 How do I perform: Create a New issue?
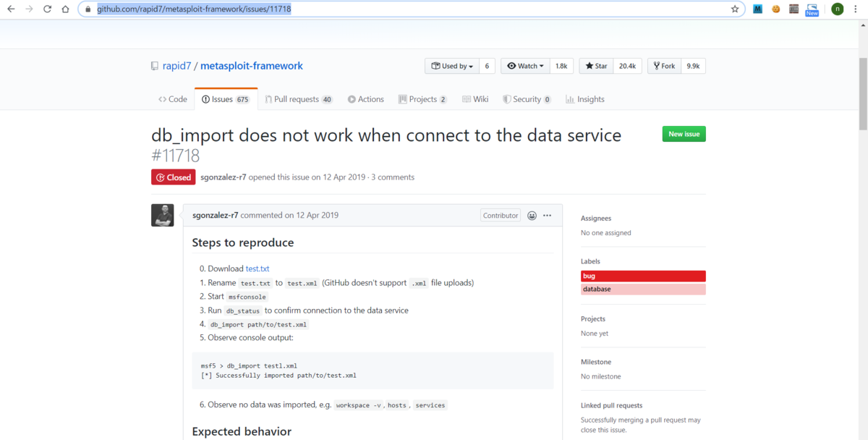[684, 134]
